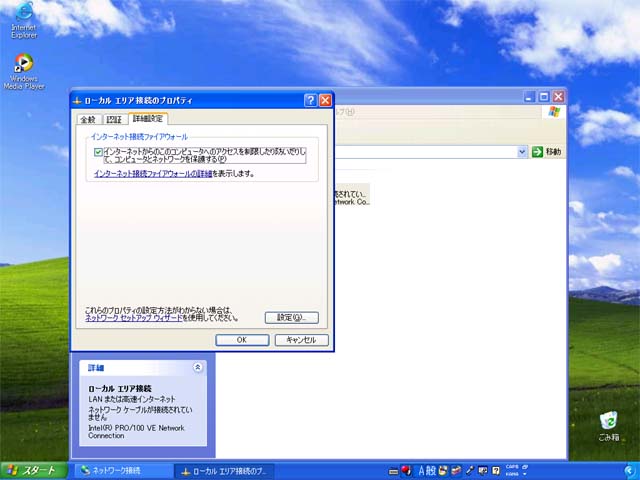Switch to the 全般 tab
The width and height of the screenshot is (640, 480).
[88, 120]
